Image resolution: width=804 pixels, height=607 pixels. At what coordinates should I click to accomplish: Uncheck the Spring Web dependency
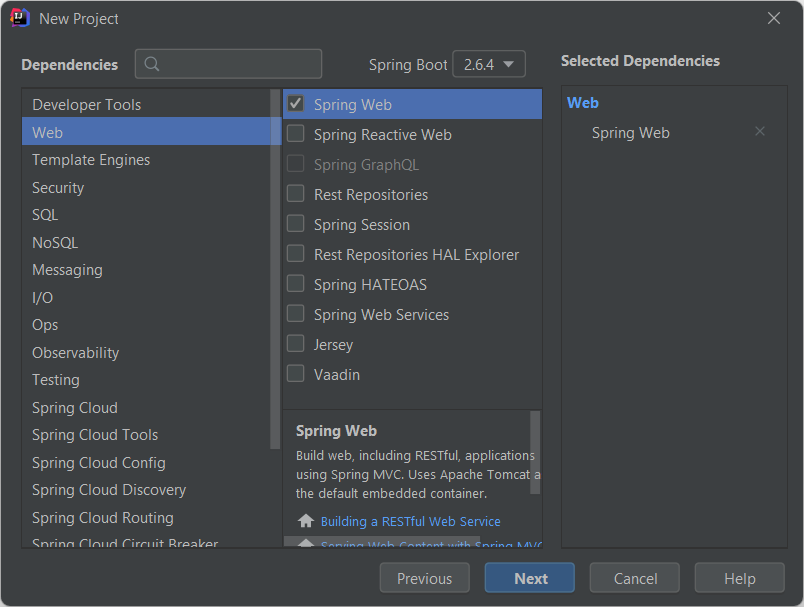coord(297,103)
